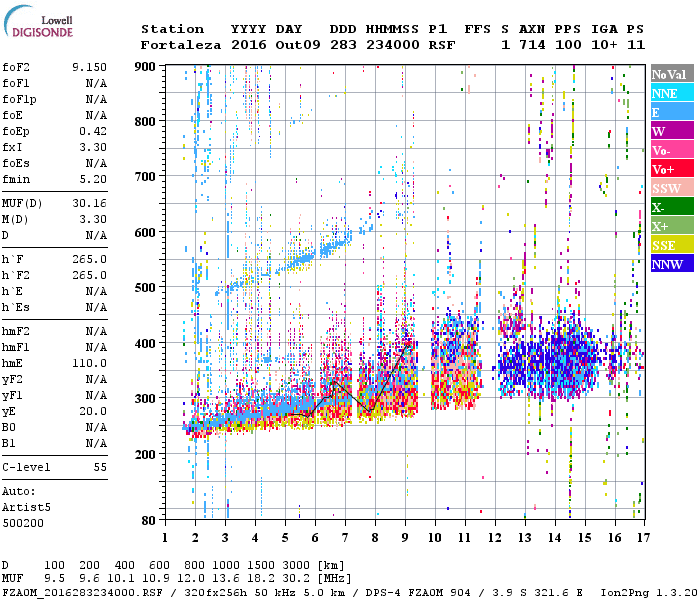
Task: Click the foF1 parameter label
Action: tap(16, 83)
